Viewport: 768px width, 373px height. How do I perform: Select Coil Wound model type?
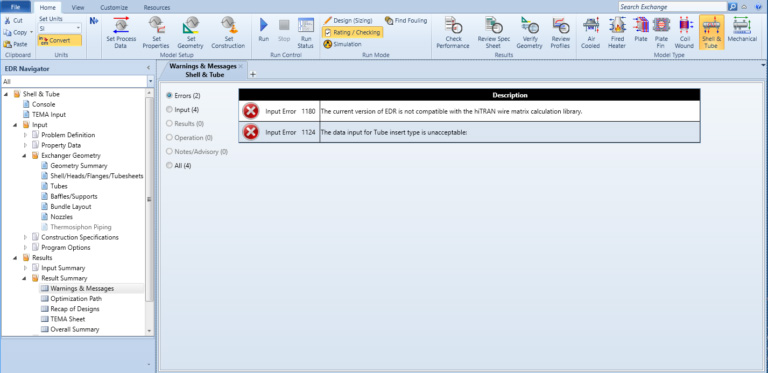[x=684, y=32]
